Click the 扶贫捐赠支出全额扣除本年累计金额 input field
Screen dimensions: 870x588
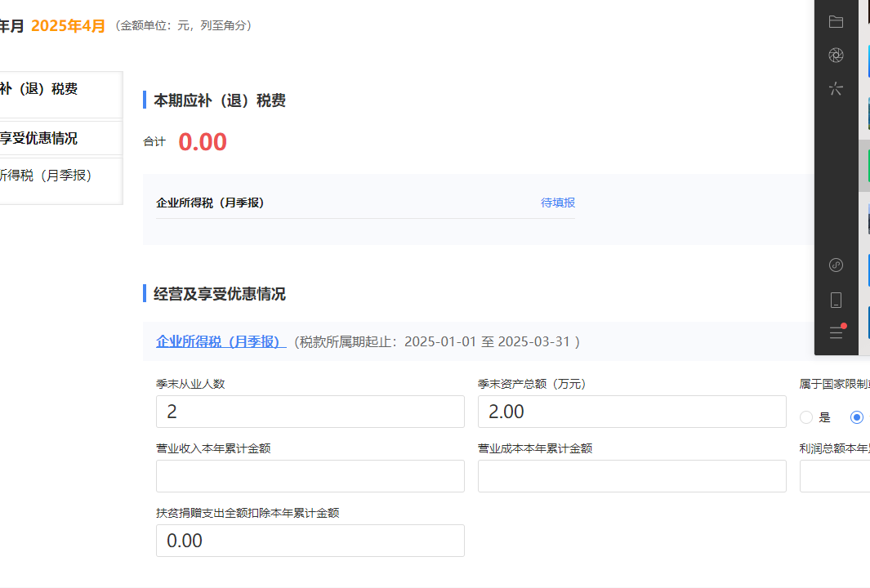310,541
